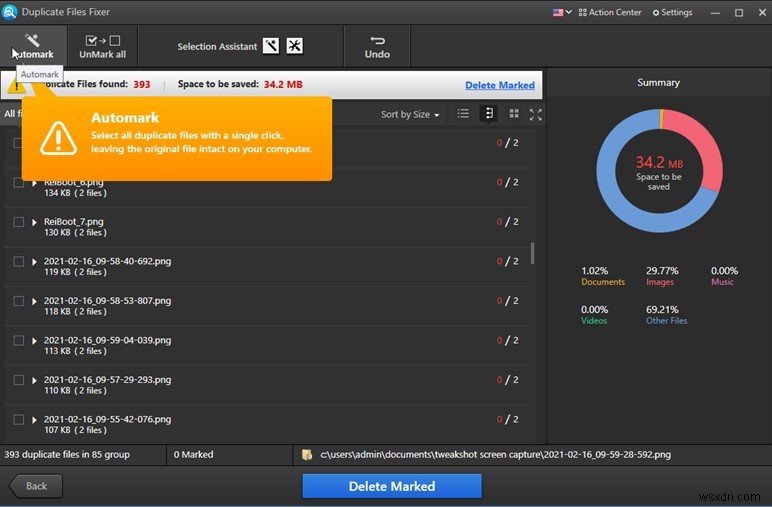Click the Undo button
772x507 pixels.
pos(377,46)
